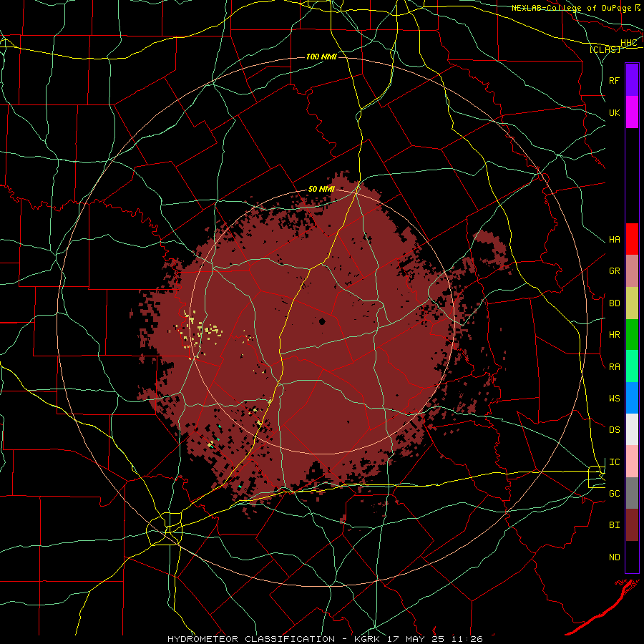644x644 pixels.
Task: Click the BI dark red legend swatch
Action: [632, 525]
